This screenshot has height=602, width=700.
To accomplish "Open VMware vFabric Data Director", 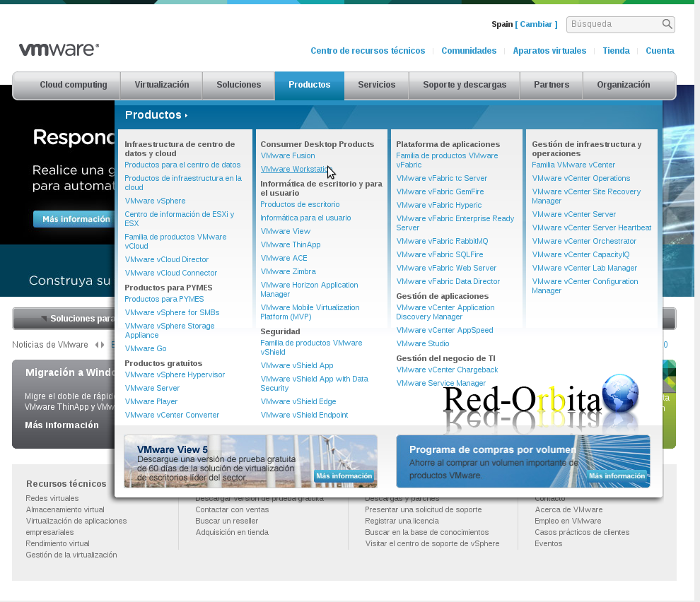I will coord(448,282).
